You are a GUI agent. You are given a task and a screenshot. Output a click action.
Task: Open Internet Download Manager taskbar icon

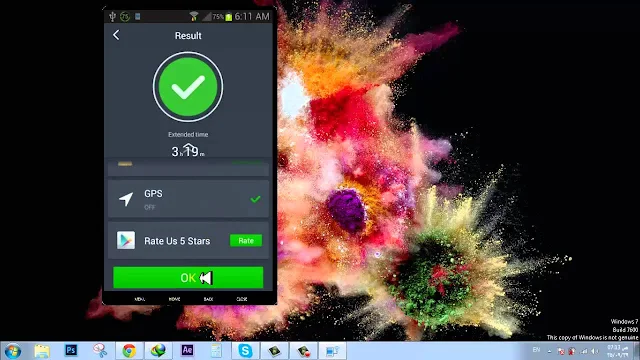(158, 351)
